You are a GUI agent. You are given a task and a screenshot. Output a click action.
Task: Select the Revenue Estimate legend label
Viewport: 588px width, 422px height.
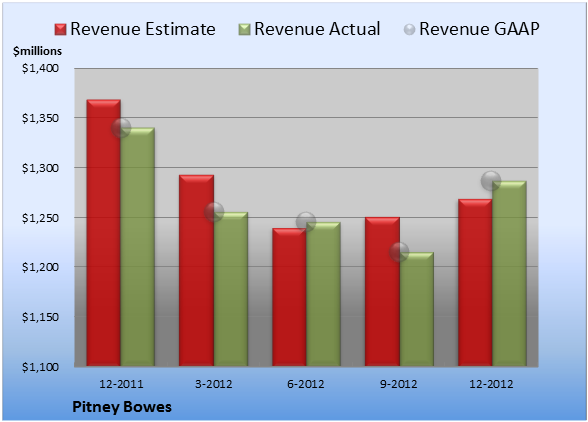pyautogui.click(x=143, y=29)
